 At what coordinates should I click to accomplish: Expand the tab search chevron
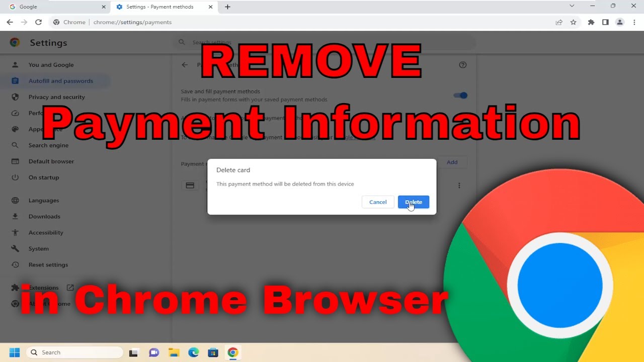click(x=572, y=6)
